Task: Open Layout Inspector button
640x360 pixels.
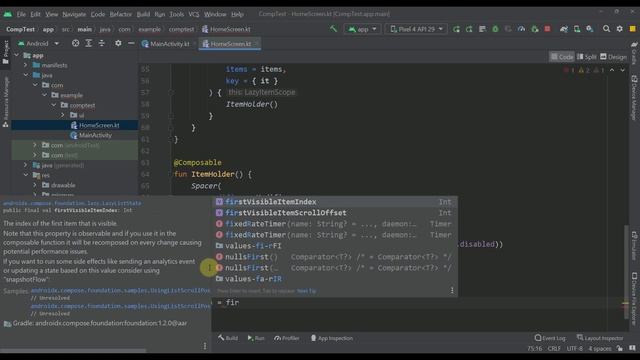Action: 600,338
